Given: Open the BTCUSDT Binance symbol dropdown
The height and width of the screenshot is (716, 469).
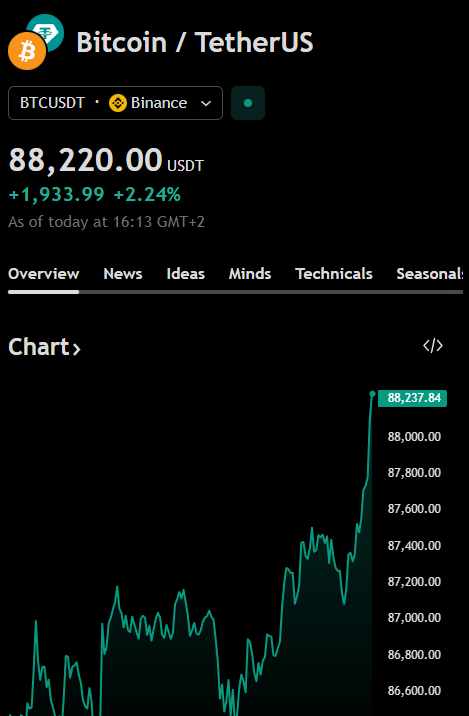Looking at the screenshot, I should click(x=116, y=103).
